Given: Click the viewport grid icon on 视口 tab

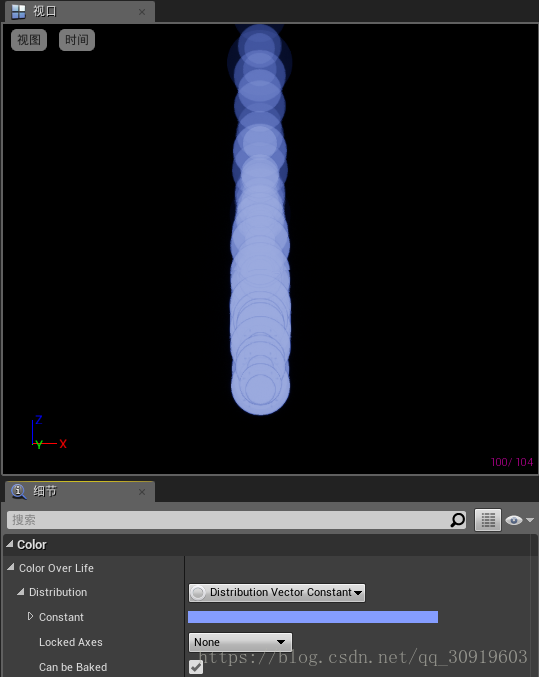Looking at the screenshot, I should (x=18, y=12).
